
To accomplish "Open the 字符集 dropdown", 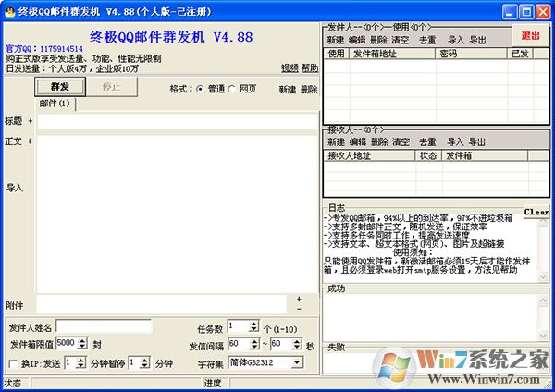I will click(297, 362).
